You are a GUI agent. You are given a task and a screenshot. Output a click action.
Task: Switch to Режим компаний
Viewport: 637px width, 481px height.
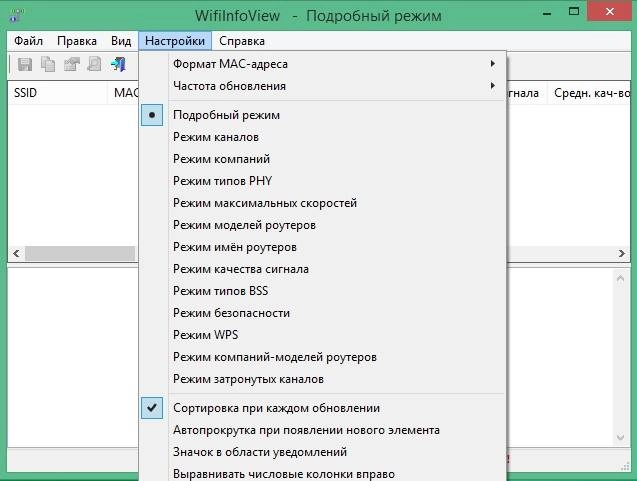(323, 159)
